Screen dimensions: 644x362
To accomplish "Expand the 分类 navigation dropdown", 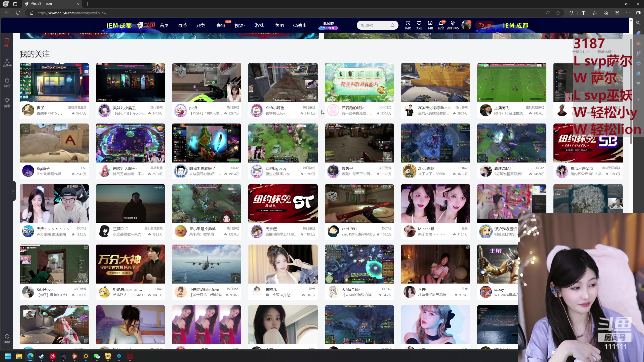I will pos(201,25).
